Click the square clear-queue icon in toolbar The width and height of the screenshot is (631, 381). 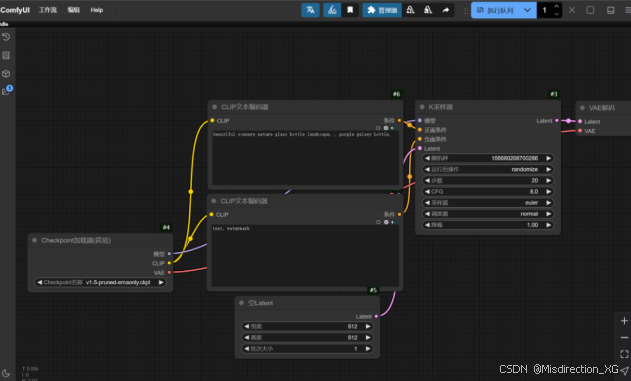(x=590, y=10)
